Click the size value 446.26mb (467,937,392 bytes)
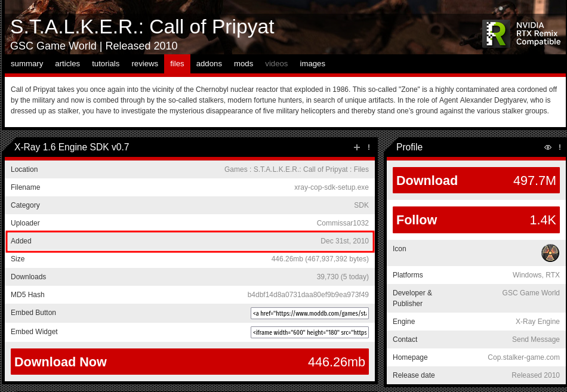This screenshot has height=392, width=567. [x=320, y=259]
